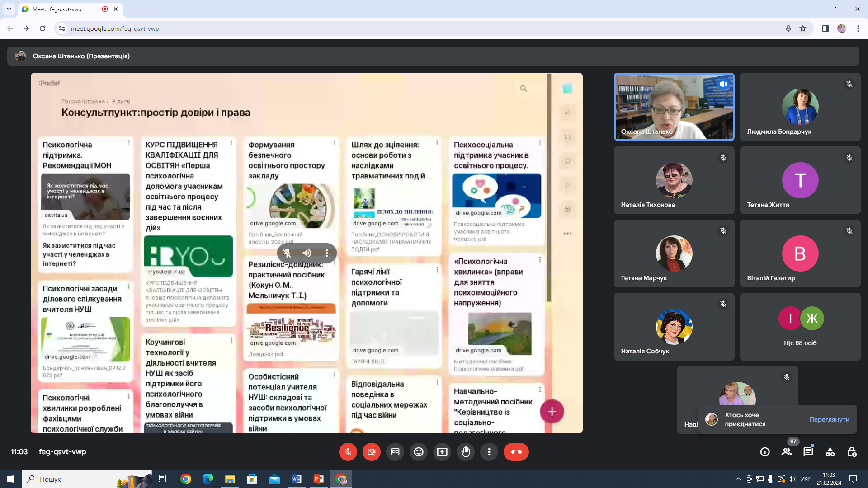Click Оксана Штанько's video tile
This screenshot has width=868, height=488.
tap(674, 107)
